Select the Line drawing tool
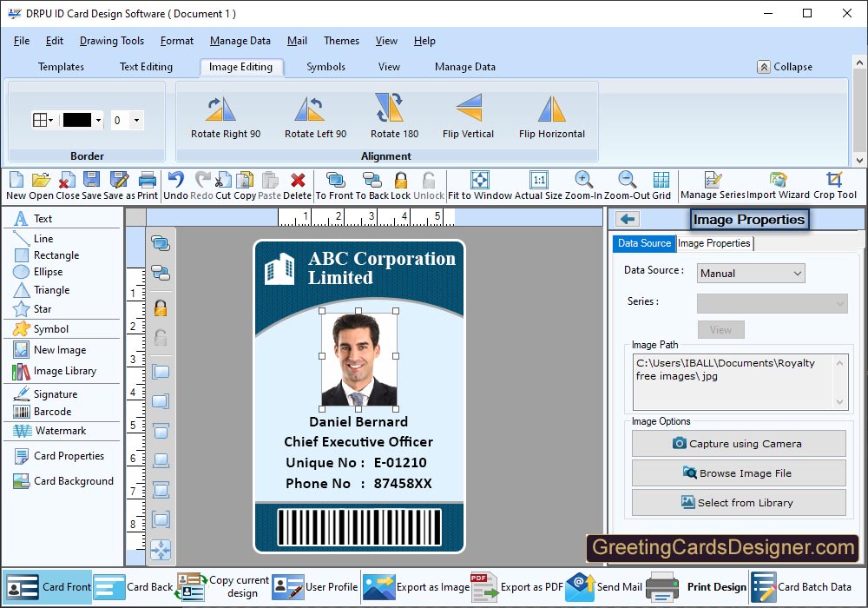Screen dimensions: 868x608 click(33, 239)
